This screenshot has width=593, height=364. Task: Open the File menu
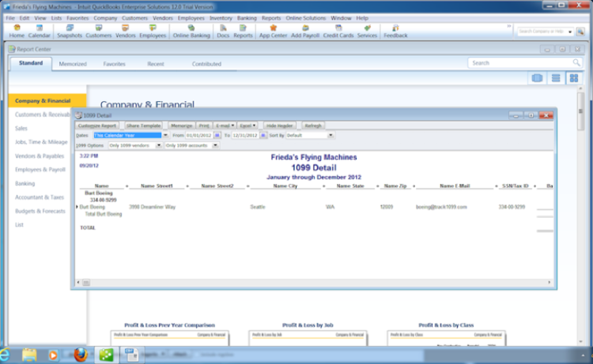(10, 17)
